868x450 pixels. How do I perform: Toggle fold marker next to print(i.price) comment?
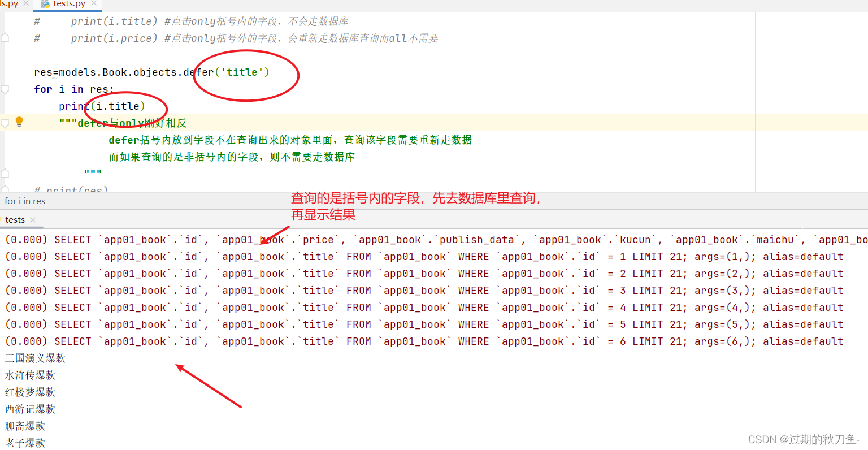click(5, 38)
